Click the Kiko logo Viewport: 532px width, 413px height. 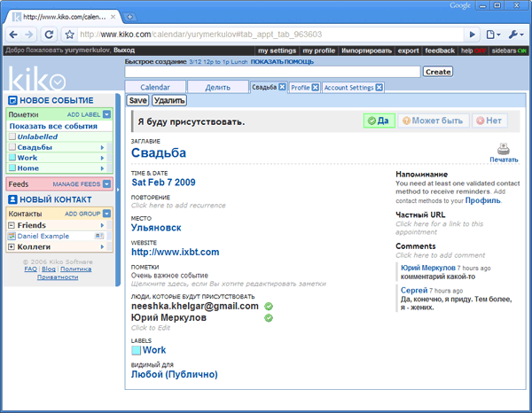click(x=36, y=79)
